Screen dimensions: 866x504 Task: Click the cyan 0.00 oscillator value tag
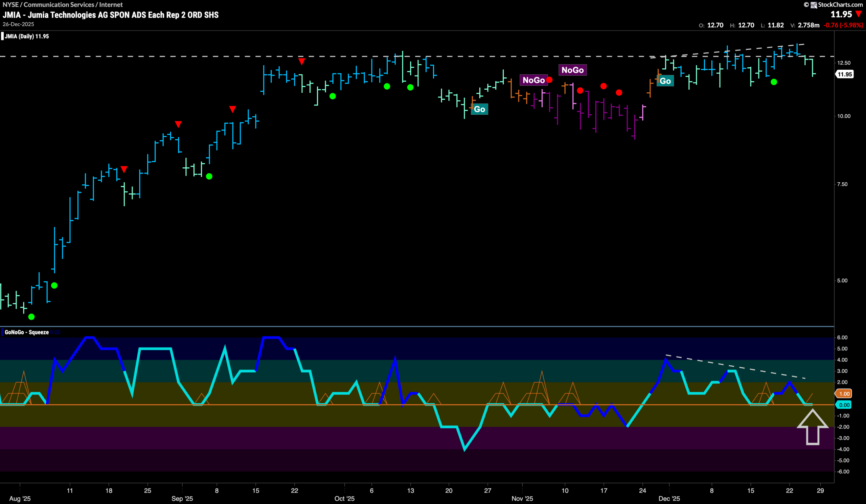point(844,405)
